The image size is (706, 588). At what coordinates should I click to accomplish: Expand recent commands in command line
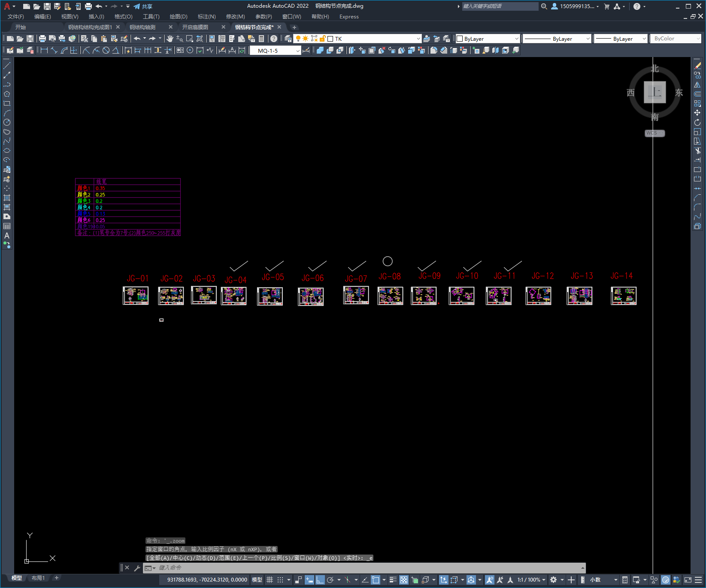tap(583, 568)
